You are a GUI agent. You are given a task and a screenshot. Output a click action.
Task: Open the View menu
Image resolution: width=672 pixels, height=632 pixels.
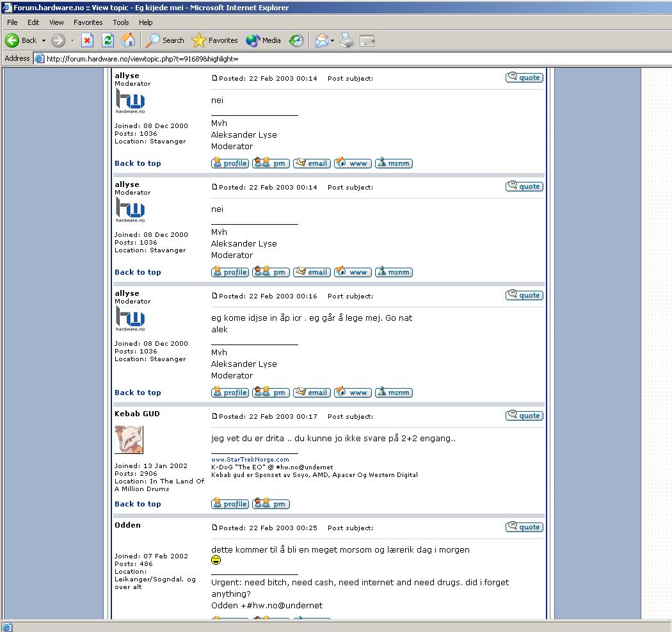[x=56, y=22]
